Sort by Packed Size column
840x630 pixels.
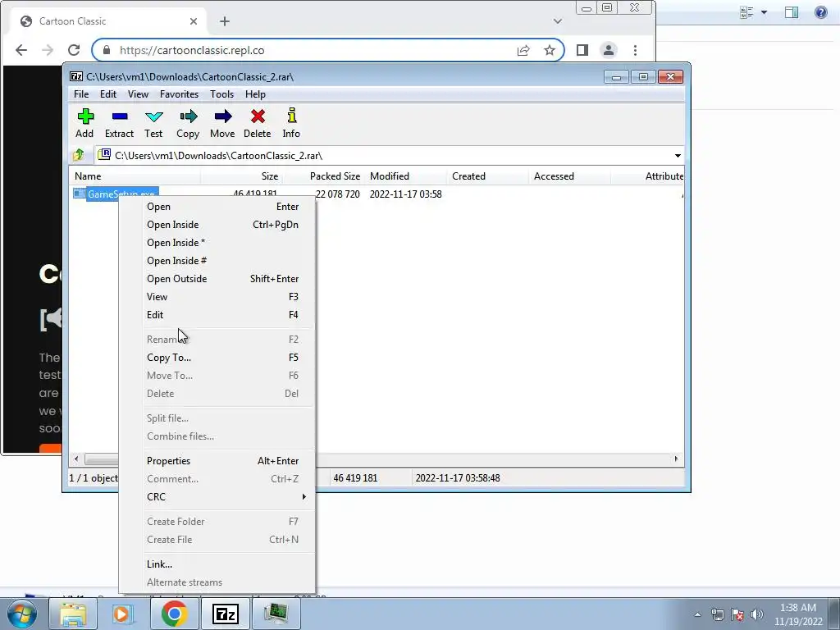tap(323, 176)
